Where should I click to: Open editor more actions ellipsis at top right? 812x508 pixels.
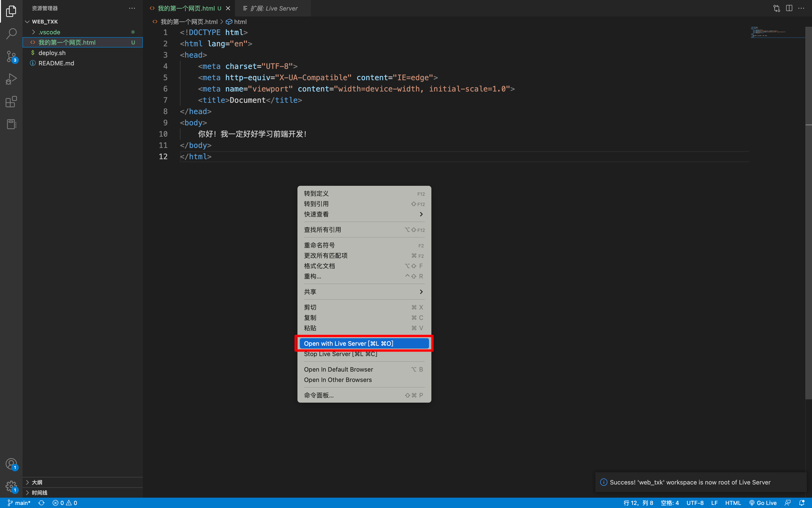[801, 8]
